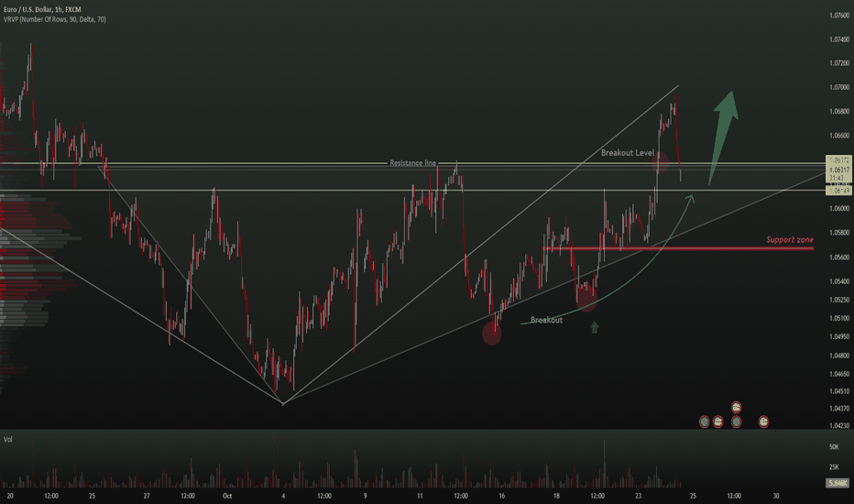
Task: Click date 30 on time axis
Action: 775,496
